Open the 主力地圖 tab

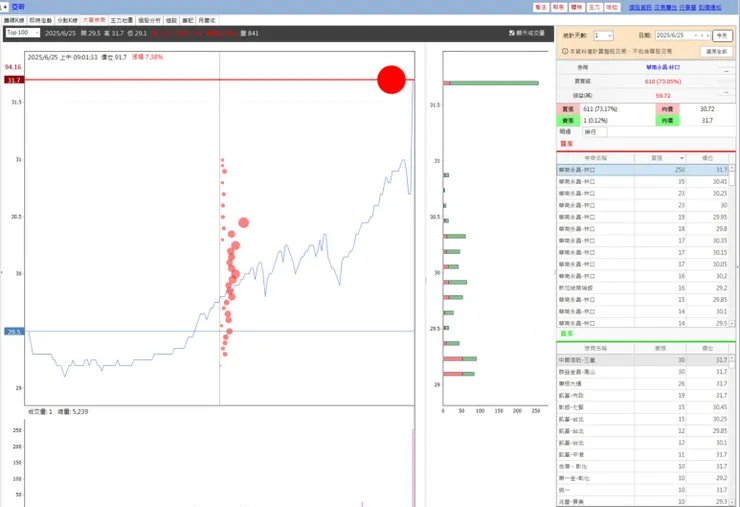click(x=121, y=20)
